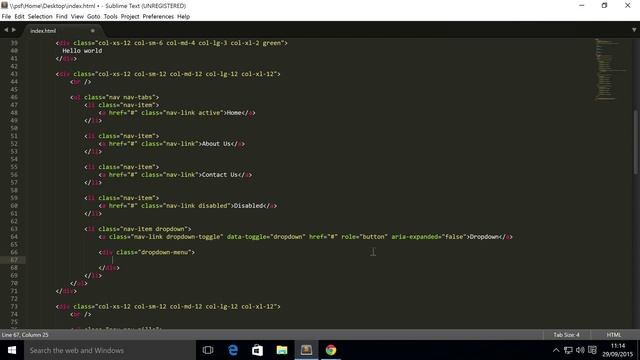Minimize the Sublime Text window
This screenshot has height=360, width=640.
tap(582, 6)
